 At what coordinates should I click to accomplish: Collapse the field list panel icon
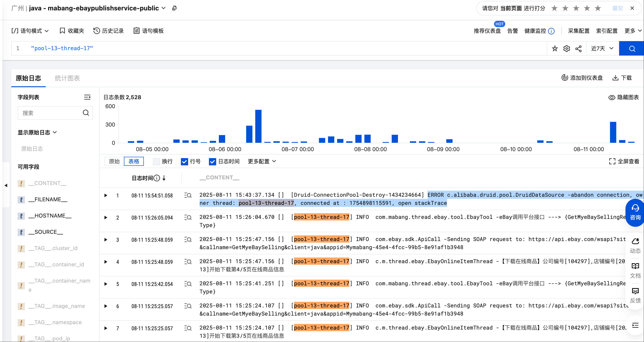click(x=87, y=97)
